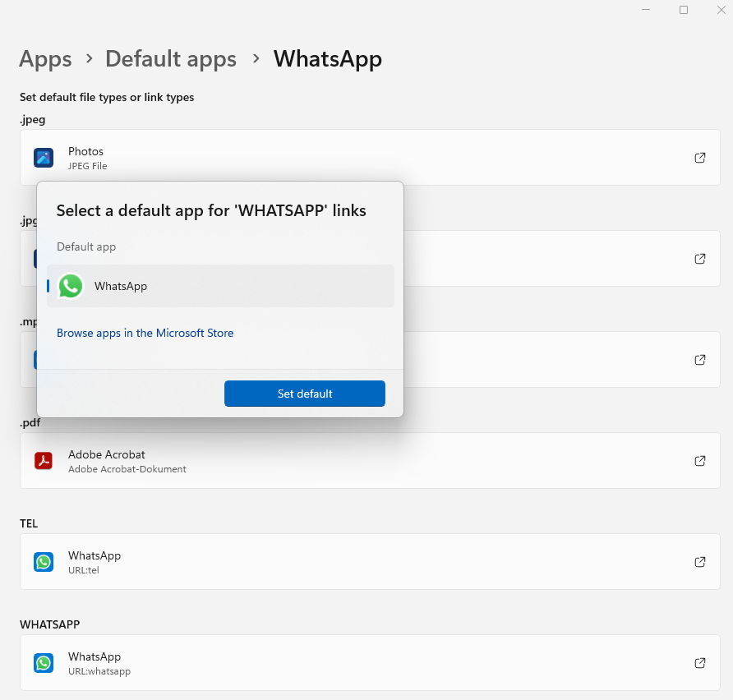Click external link icon for TEL row

click(x=700, y=562)
